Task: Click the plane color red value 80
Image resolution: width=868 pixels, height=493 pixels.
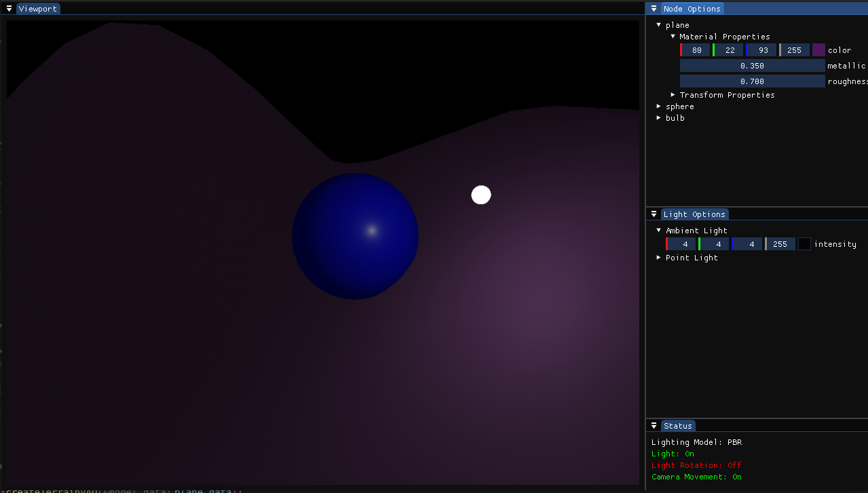Action: 695,50
